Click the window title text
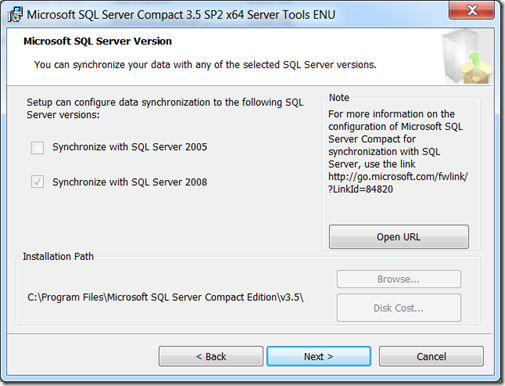This screenshot has width=505, height=386. click(x=181, y=15)
